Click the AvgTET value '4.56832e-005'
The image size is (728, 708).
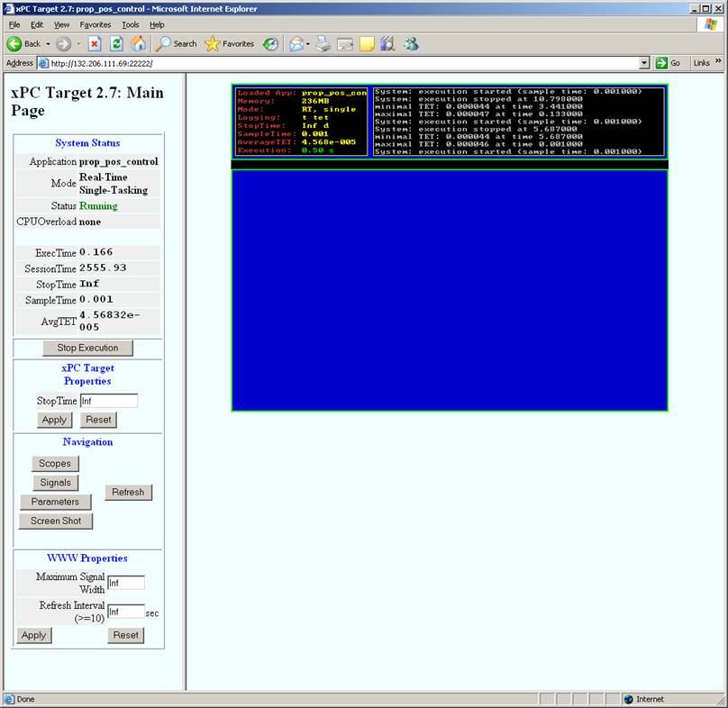coord(110,321)
